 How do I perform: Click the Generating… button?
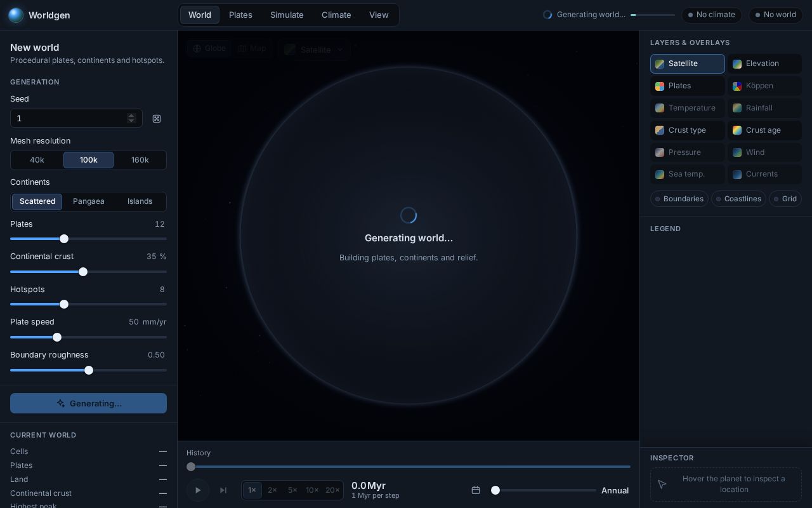88,403
